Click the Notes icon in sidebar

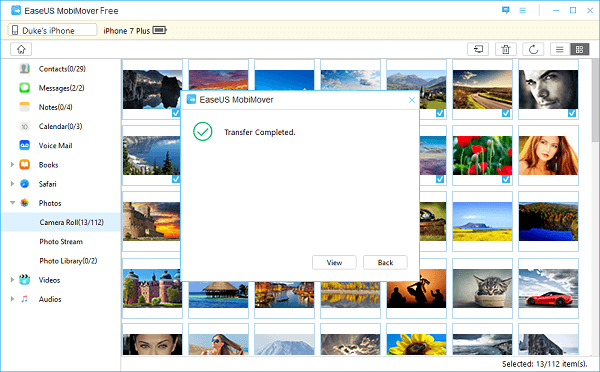click(x=24, y=107)
